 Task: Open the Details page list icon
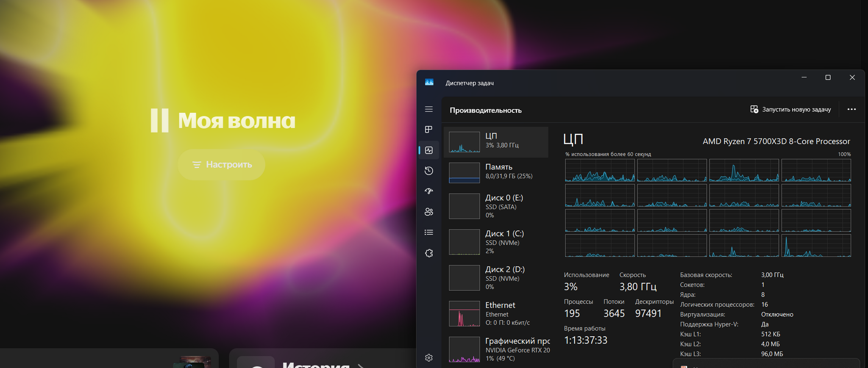pyautogui.click(x=428, y=232)
